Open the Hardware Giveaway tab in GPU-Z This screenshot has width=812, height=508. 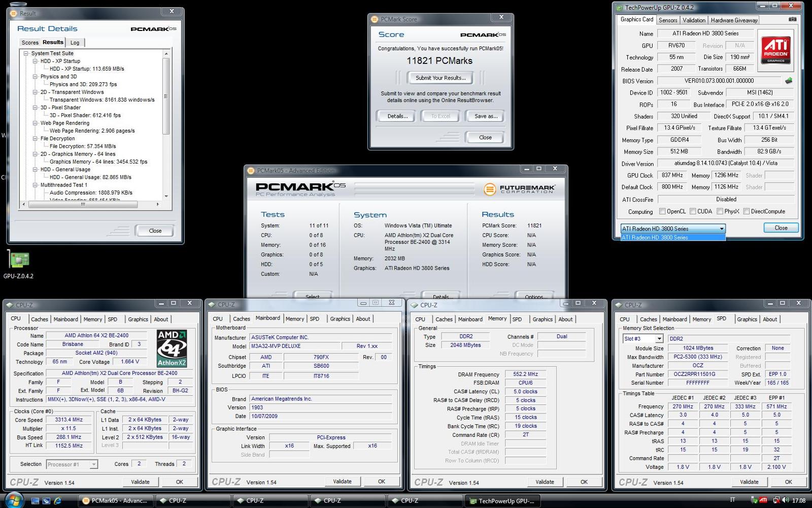click(734, 20)
